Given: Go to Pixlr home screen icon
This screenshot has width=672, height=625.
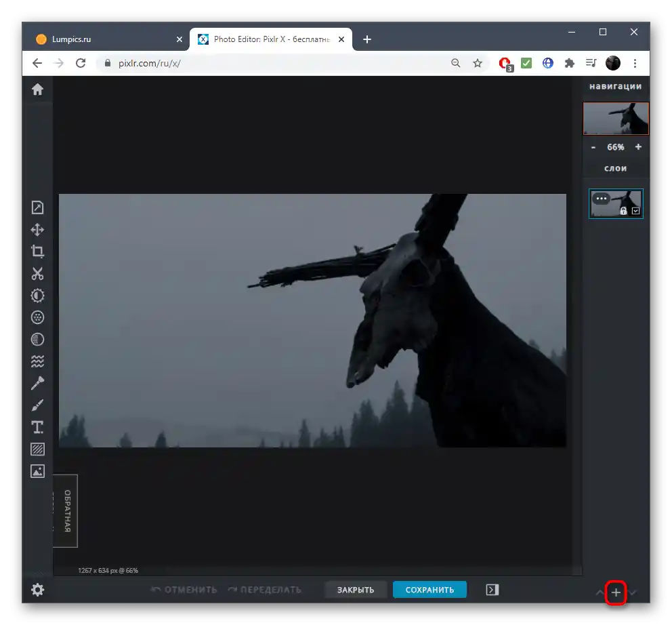Looking at the screenshot, I should point(37,89).
